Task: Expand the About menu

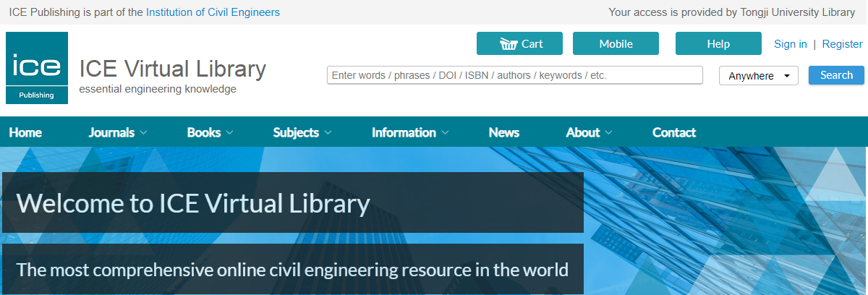Action: coord(589,132)
